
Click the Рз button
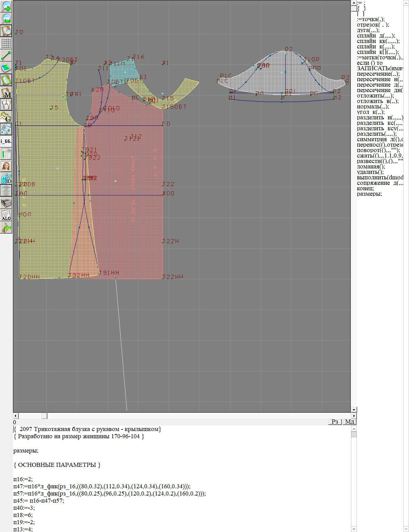click(x=335, y=422)
